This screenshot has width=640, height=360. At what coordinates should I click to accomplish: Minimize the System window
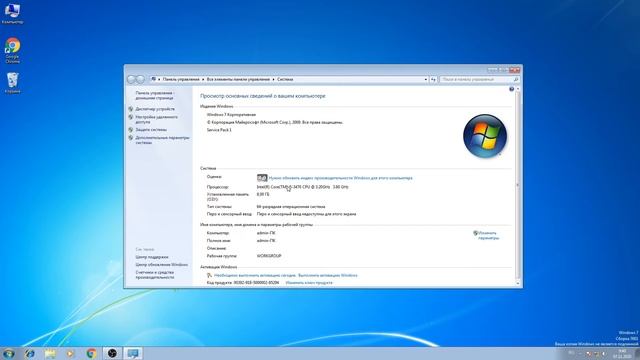click(x=492, y=70)
